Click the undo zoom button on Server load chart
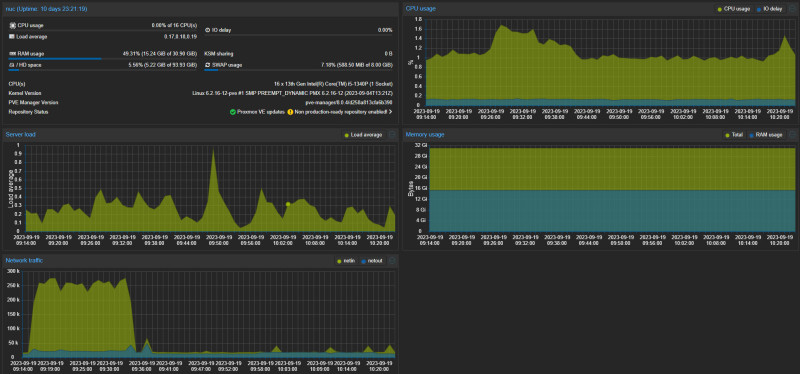The height and width of the screenshot is (374, 800). (392, 135)
